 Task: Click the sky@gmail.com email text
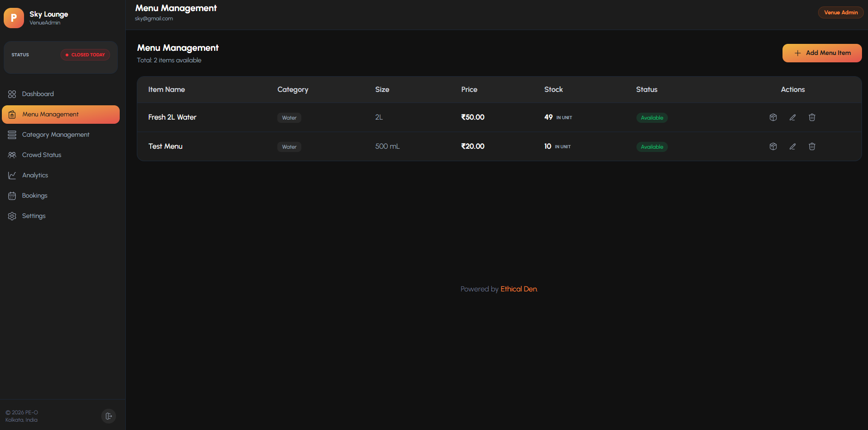coord(154,18)
